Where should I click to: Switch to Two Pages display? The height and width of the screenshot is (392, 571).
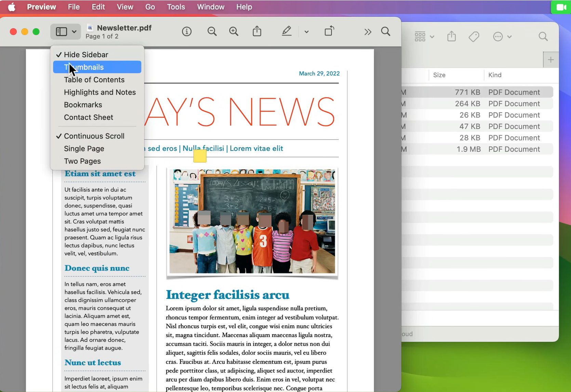click(x=97, y=161)
